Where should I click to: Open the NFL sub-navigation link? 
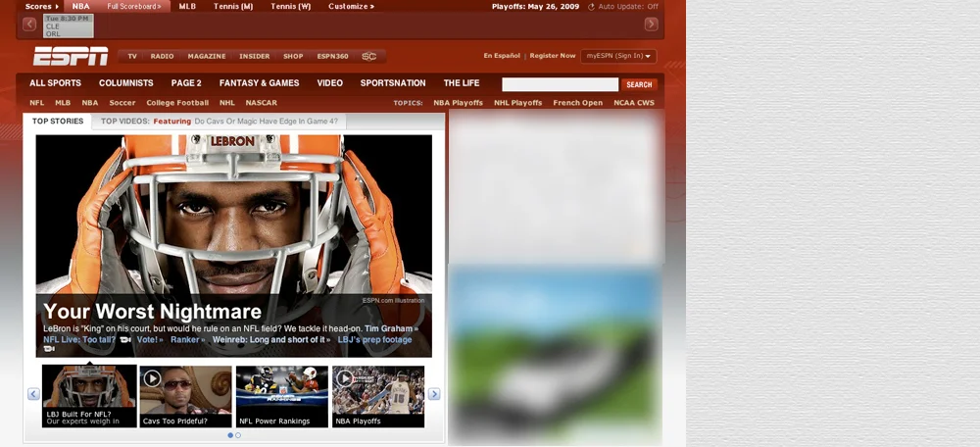[37, 103]
